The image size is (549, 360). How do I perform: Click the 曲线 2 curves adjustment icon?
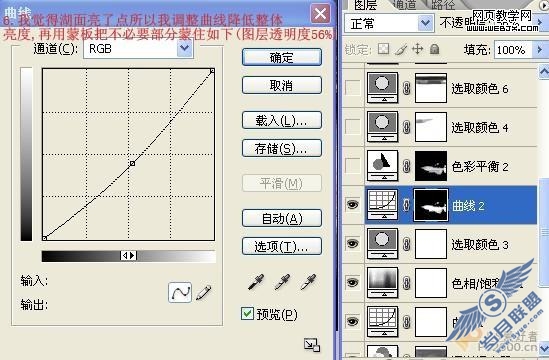[382, 205]
